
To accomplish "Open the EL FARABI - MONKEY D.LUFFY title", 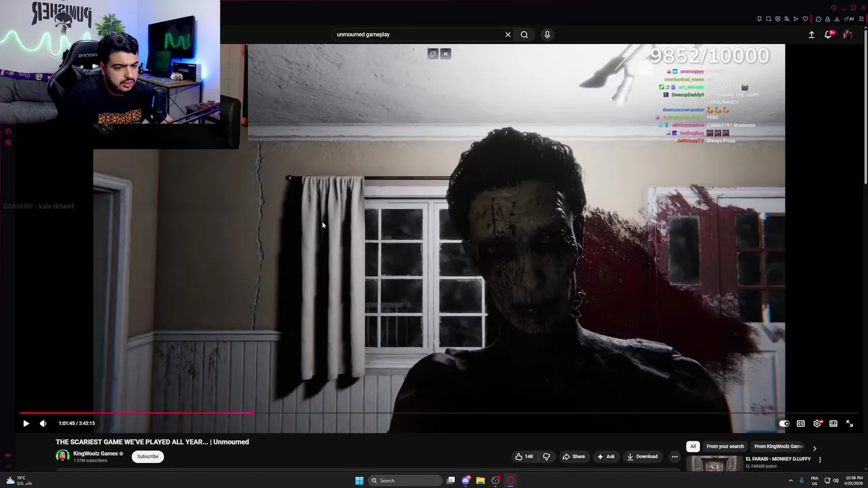I will [x=778, y=459].
